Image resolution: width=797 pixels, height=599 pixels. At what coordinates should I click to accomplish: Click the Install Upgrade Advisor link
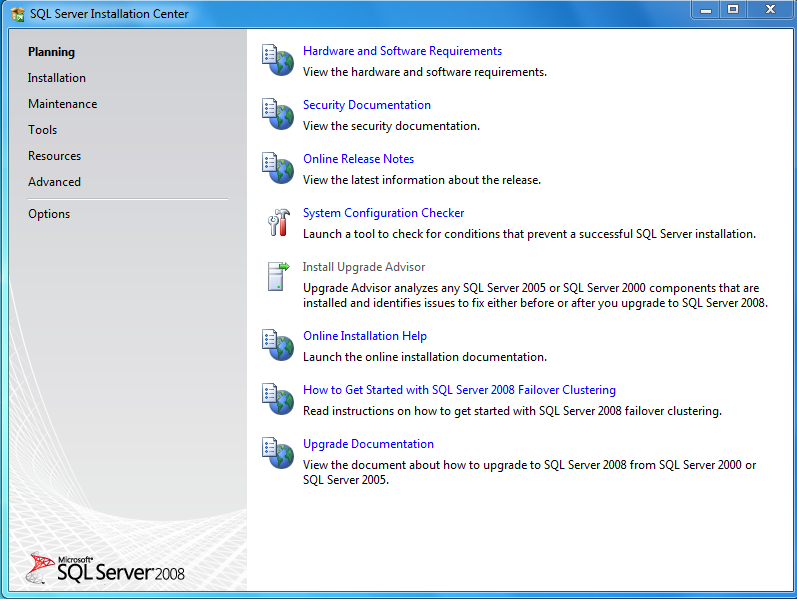tap(364, 267)
